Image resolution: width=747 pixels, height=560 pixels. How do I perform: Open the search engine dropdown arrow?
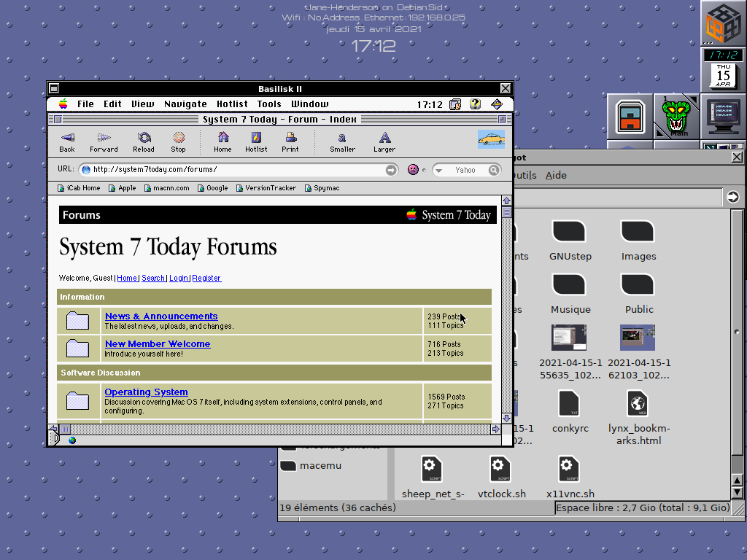pos(438,170)
